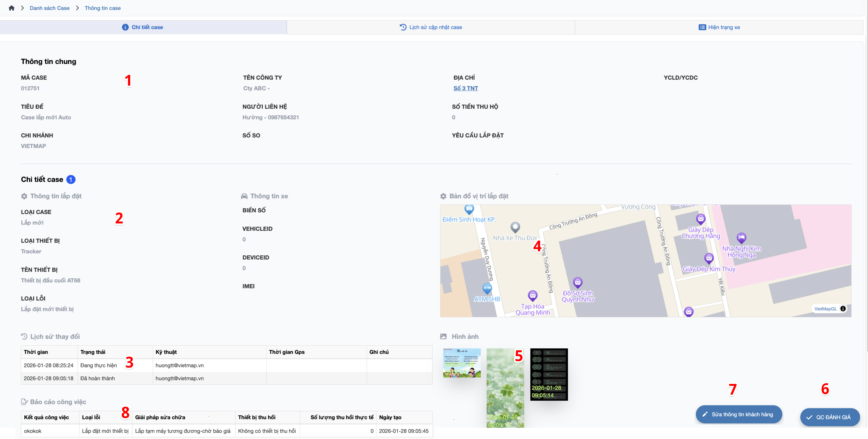The image size is (868, 439).
Task: Open the VietMapGL attribution link
Action: (x=825, y=309)
